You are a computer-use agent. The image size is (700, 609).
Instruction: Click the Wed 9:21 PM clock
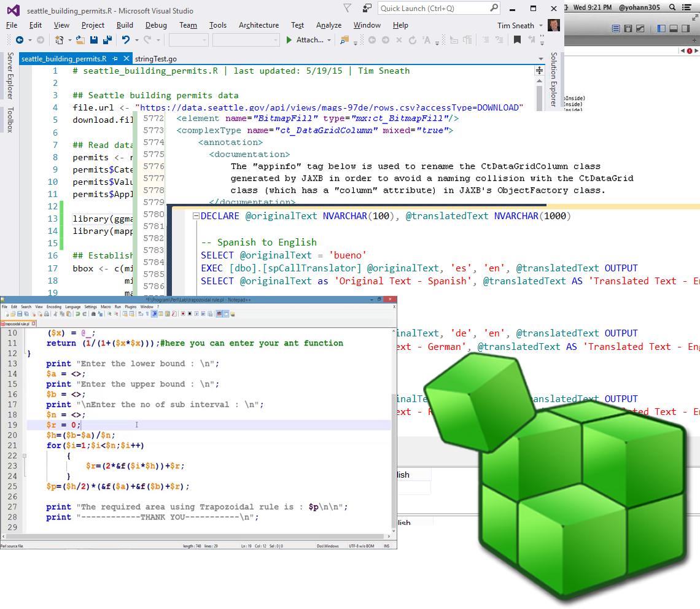click(x=593, y=7)
